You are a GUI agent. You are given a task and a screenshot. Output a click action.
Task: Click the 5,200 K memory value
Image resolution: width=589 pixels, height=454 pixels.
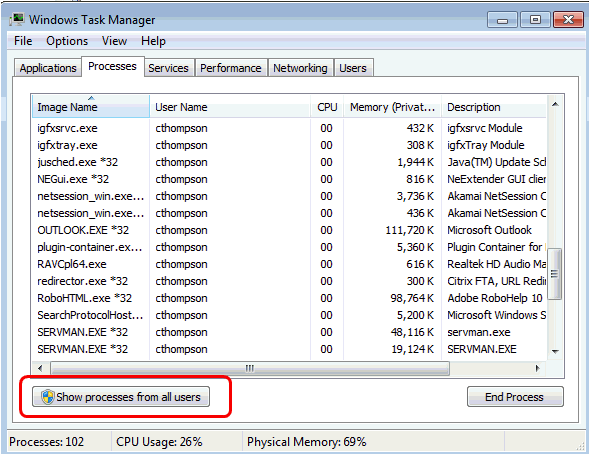(x=415, y=315)
